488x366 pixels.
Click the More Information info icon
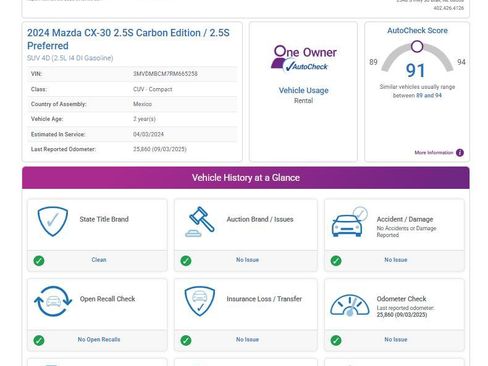click(x=460, y=153)
